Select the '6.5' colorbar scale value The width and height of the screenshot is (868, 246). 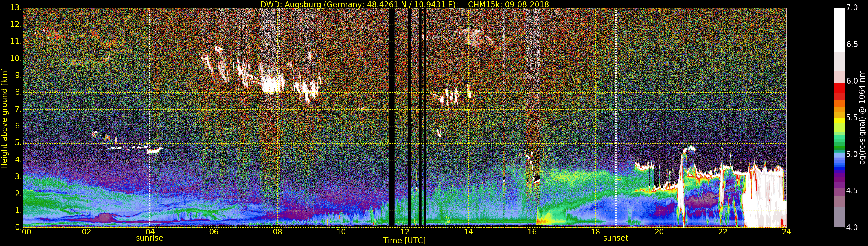click(852, 45)
